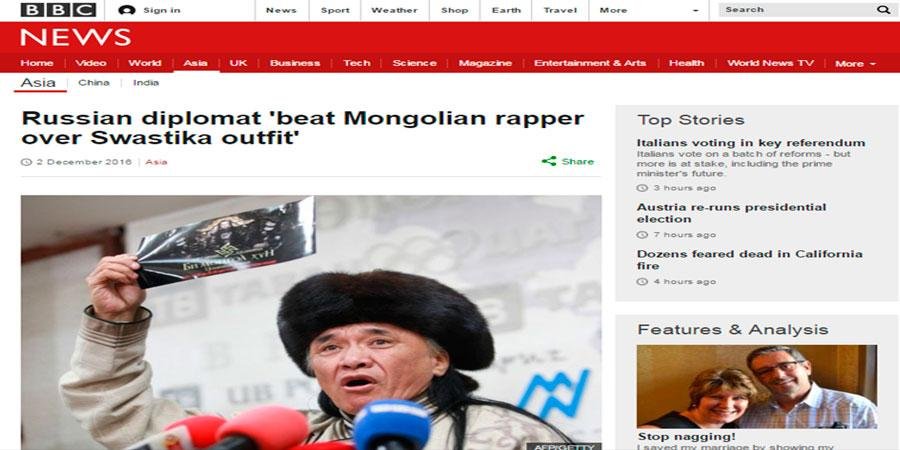900x450 pixels.
Task: Expand More in red news navigation
Action: pyautogui.click(x=855, y=63)
